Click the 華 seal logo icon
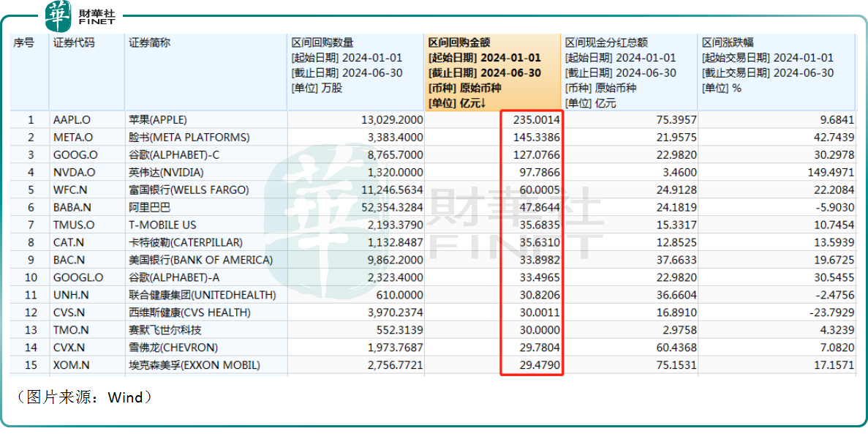This screenshot has height=442, width=868. click(x=58, y=17)
